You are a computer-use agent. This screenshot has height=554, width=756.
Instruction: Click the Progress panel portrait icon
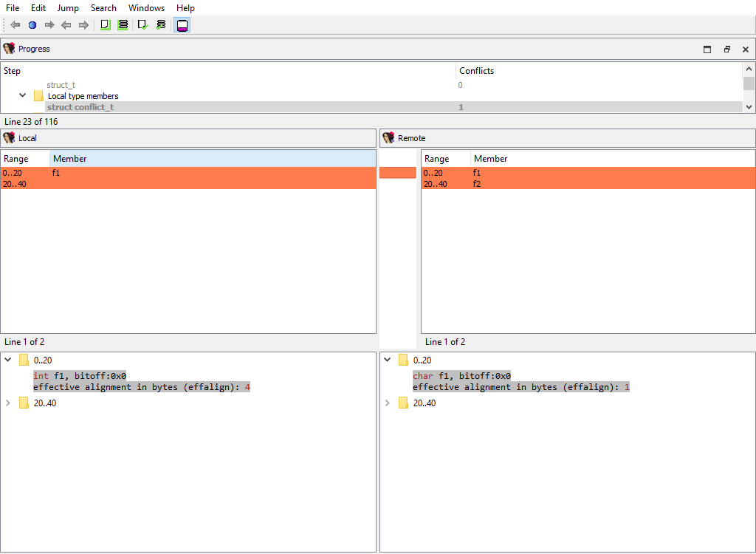(9, 49)
